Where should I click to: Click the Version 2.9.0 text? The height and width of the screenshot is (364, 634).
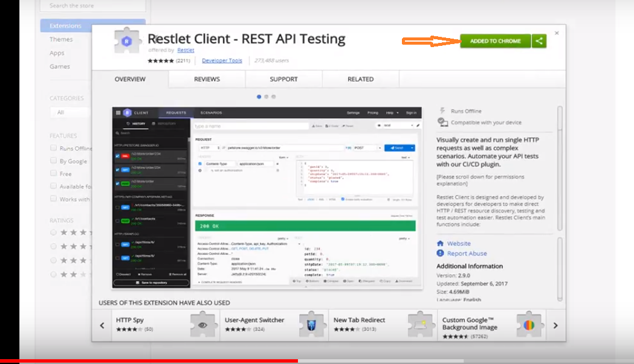[453, 275]
